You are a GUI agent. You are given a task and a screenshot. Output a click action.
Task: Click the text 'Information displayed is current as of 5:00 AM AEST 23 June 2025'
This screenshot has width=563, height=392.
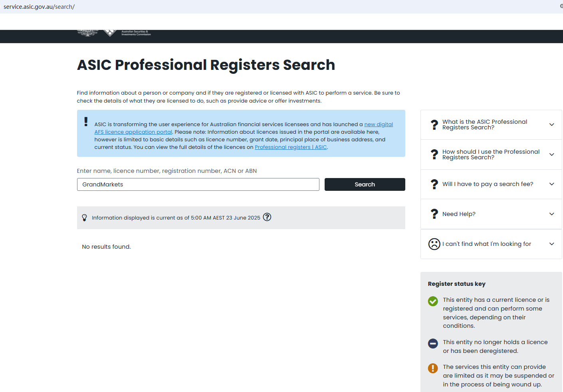(x=176, y=218)
